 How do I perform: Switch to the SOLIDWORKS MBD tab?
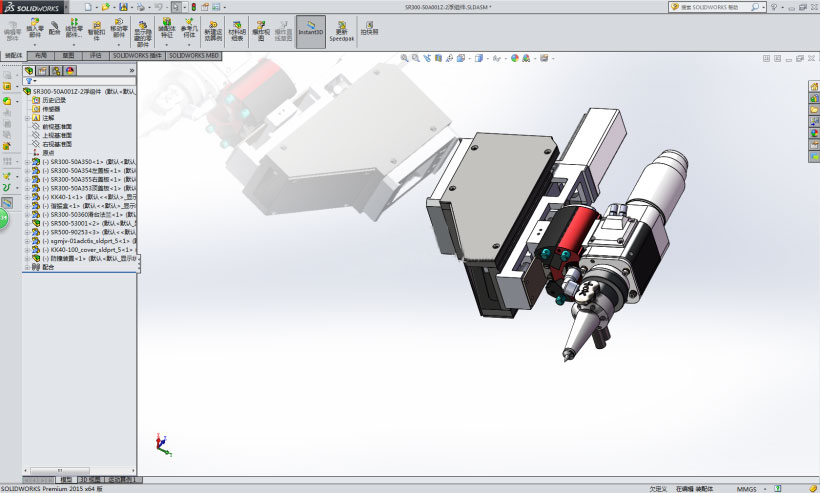coord(193,55)
